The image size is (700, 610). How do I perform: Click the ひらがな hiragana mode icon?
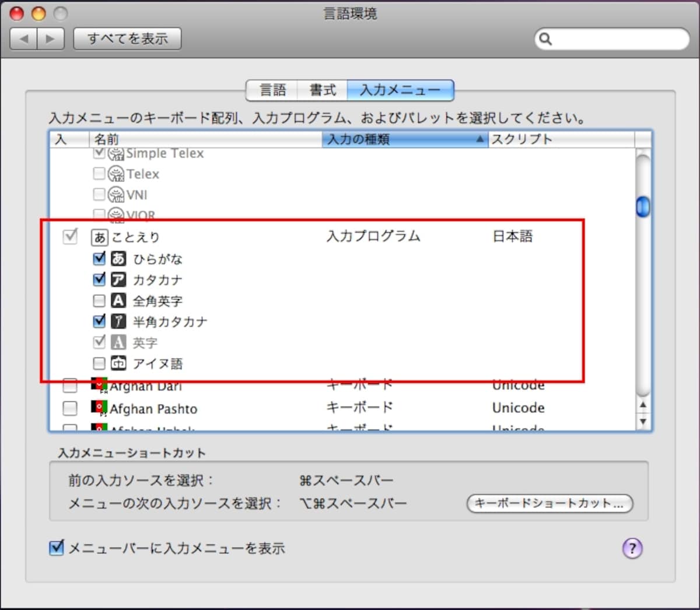[x=118, y=258]
